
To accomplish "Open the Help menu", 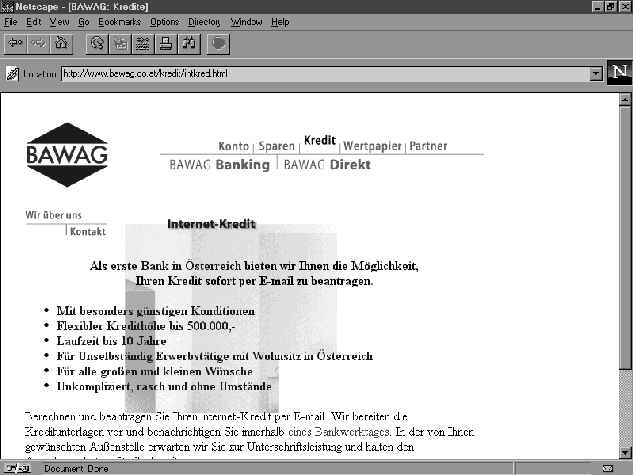I will click(280, 22).
